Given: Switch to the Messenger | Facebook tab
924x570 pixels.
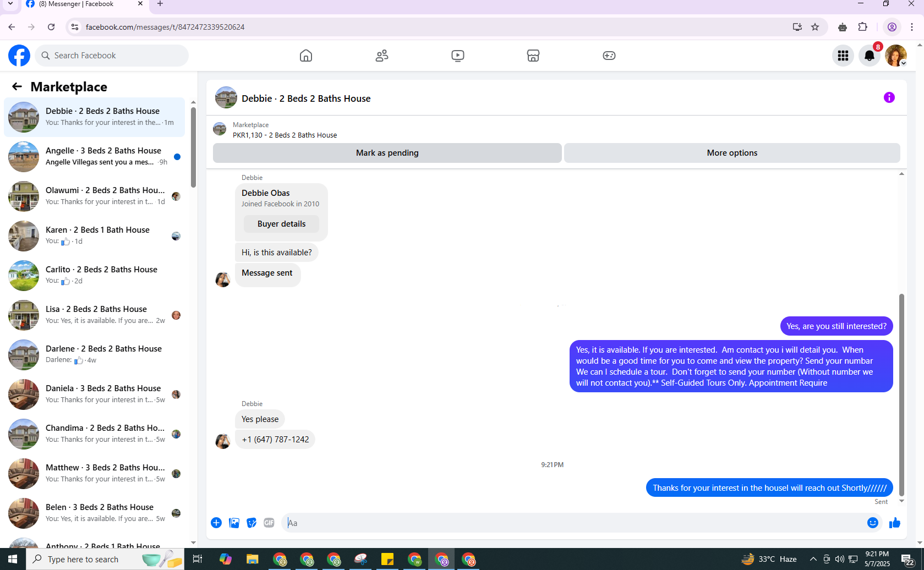Looking at the screenshot, I should [84, 4].
